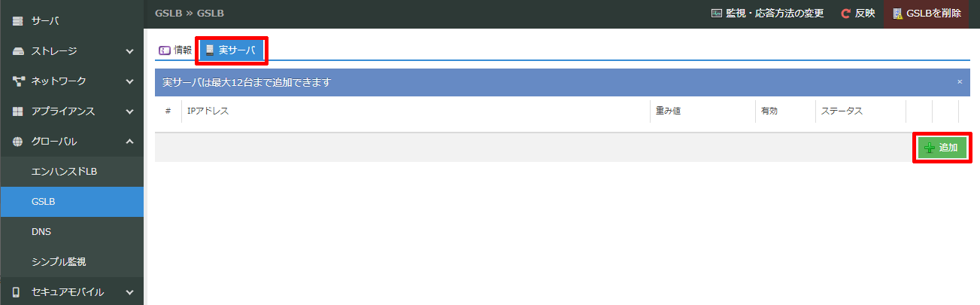Collapse the グローバル menu chevron

pyautogui.click(x=129, y=142)
